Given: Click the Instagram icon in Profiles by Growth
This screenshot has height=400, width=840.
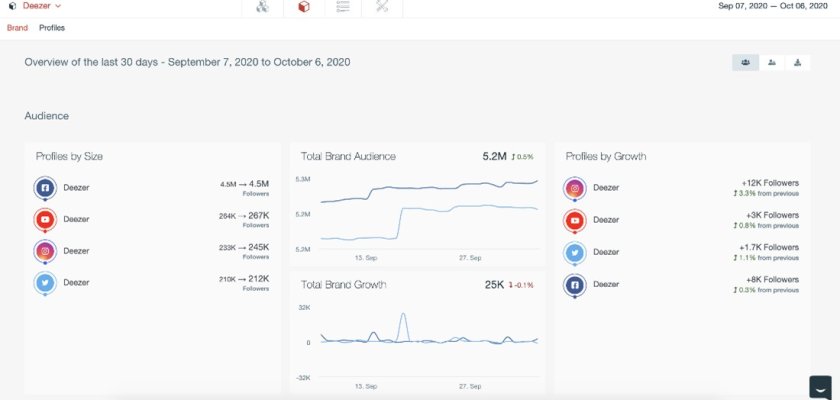Looking at the screenshot, I should click(x=575, y=187).
